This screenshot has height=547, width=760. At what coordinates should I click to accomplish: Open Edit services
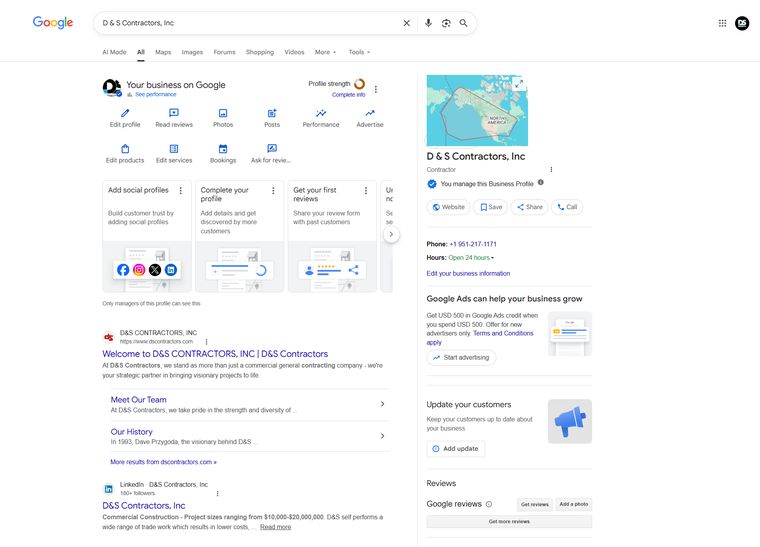coord(174,154)
